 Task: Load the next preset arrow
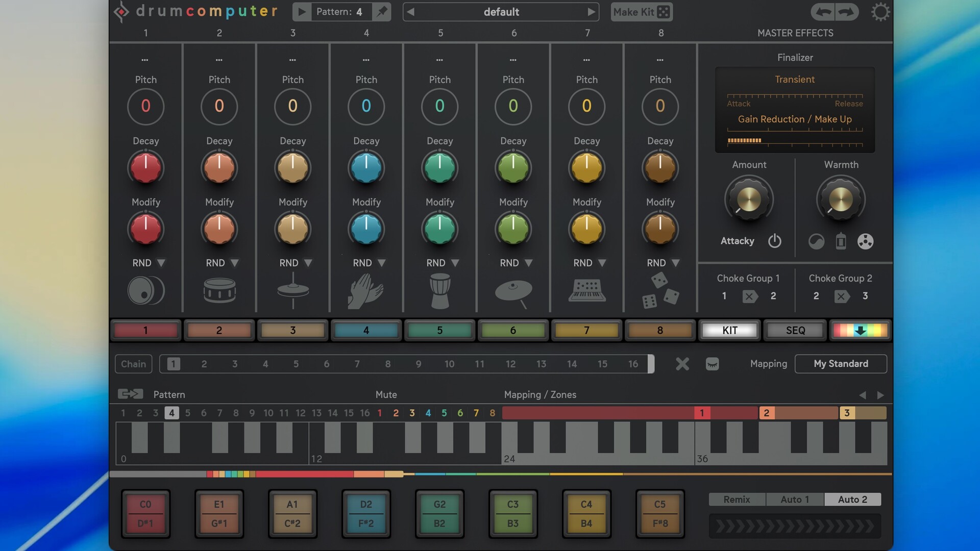tap(591, 12)
